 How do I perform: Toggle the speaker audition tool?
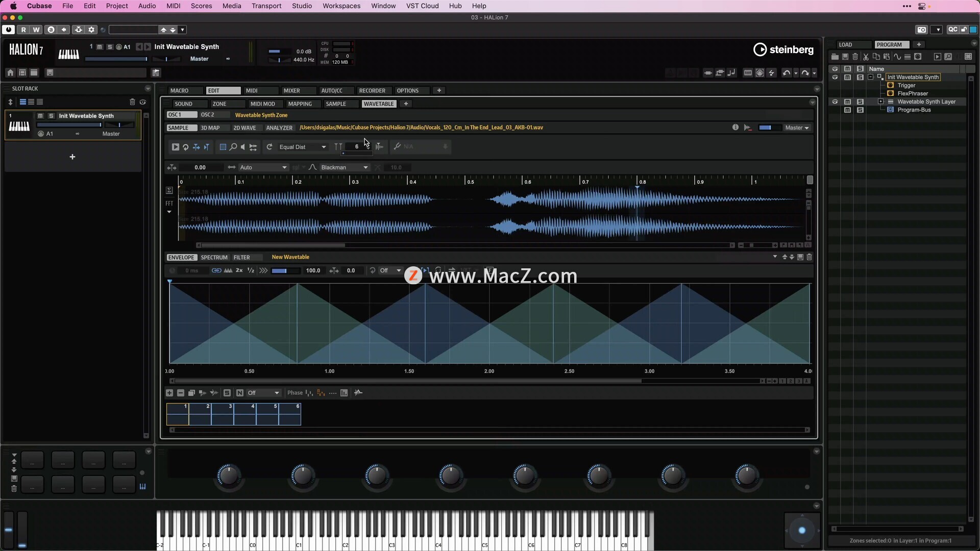pyautogui.click(x=243, y=147)
